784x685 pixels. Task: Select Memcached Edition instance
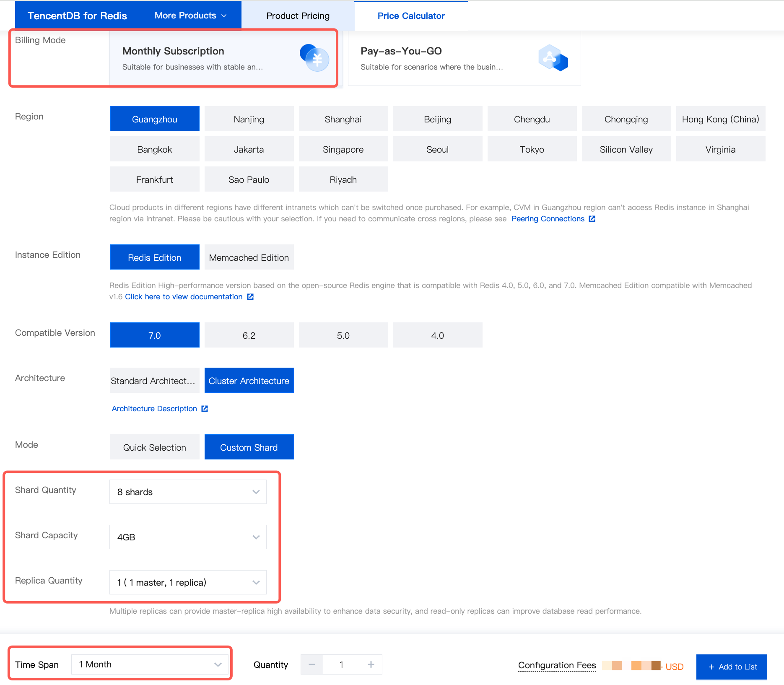pos(249,257)
